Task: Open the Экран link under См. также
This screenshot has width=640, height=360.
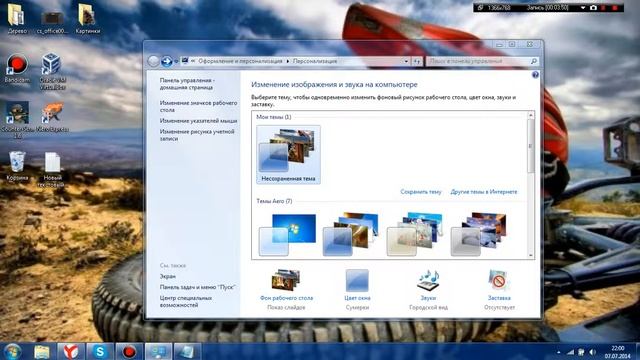Action: 168,276
